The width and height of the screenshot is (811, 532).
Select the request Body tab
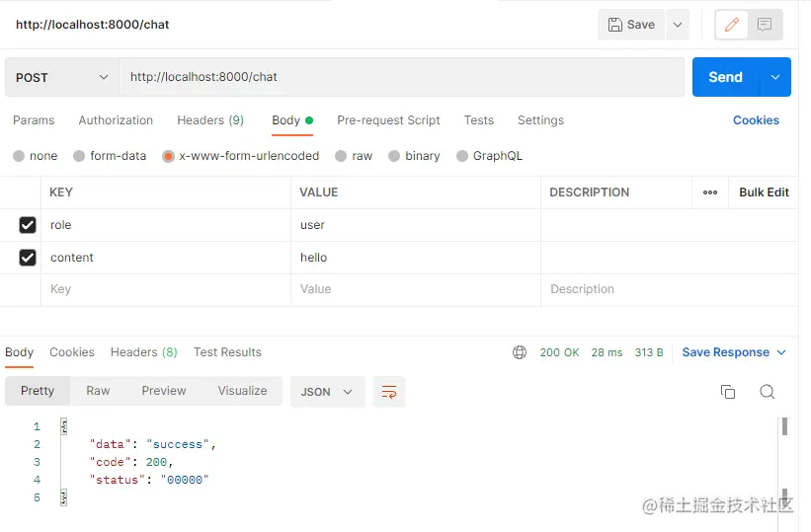tap(292, 120)
